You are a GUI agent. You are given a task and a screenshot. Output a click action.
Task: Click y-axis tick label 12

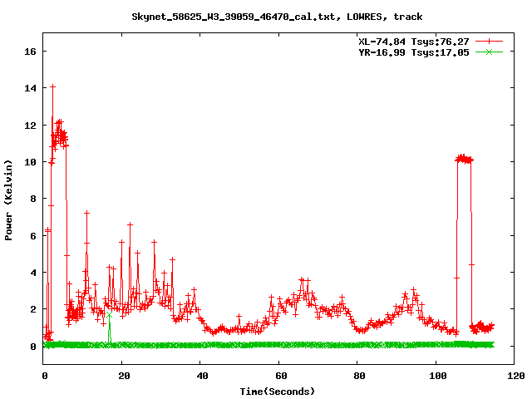(x=30, y=126)
